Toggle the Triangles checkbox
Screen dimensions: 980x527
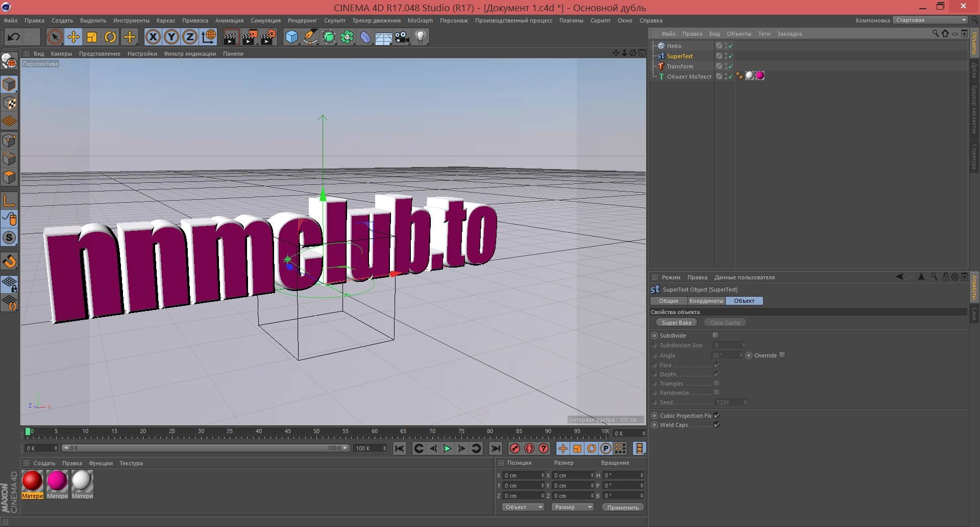[717, 383]
